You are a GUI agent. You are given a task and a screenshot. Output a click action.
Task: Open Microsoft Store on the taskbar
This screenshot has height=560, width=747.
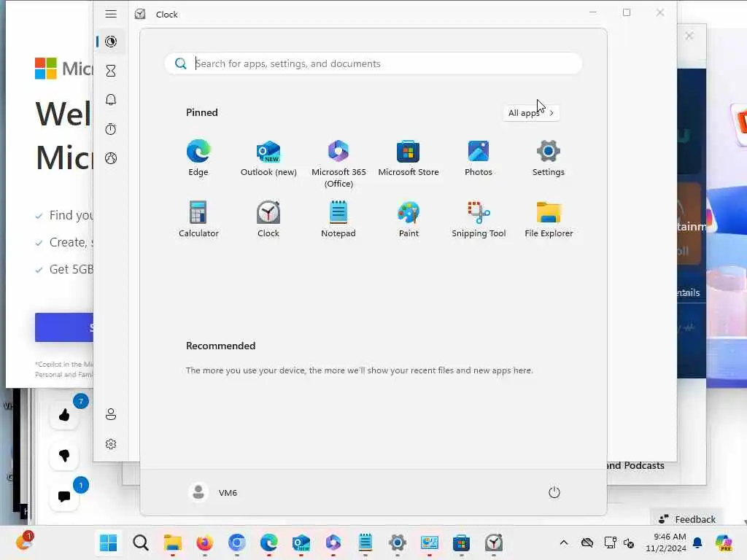461,542
